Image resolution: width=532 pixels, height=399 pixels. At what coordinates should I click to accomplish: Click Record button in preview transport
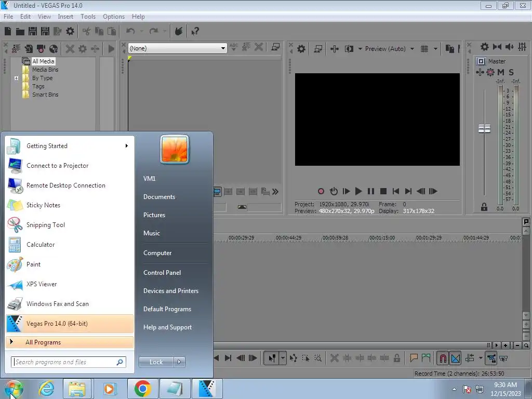click(321, 191)
